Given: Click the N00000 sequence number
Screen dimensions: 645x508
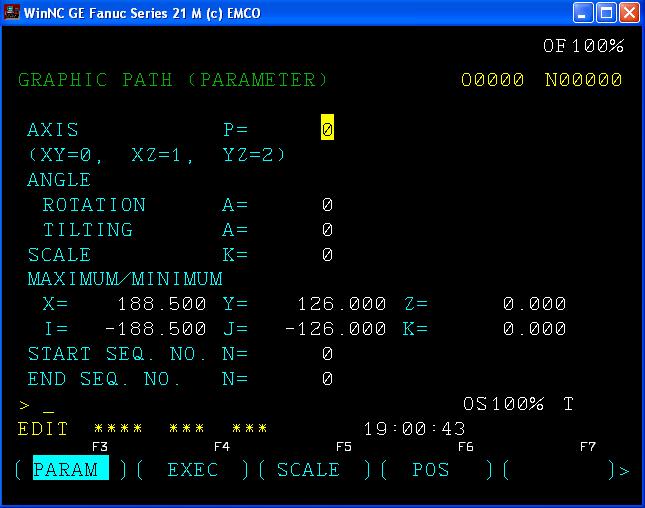Looking at the screenshot, I should click(x=583, y=80).
